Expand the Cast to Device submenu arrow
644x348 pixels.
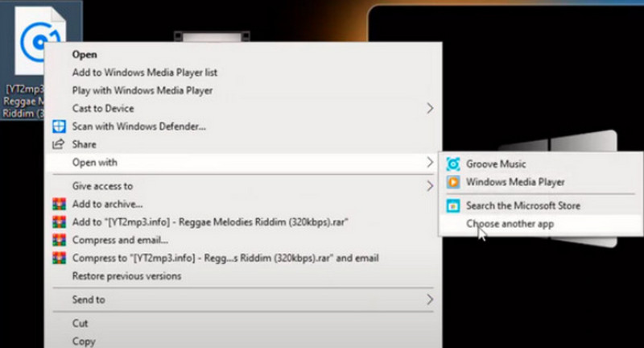click(x=430, y=109)
